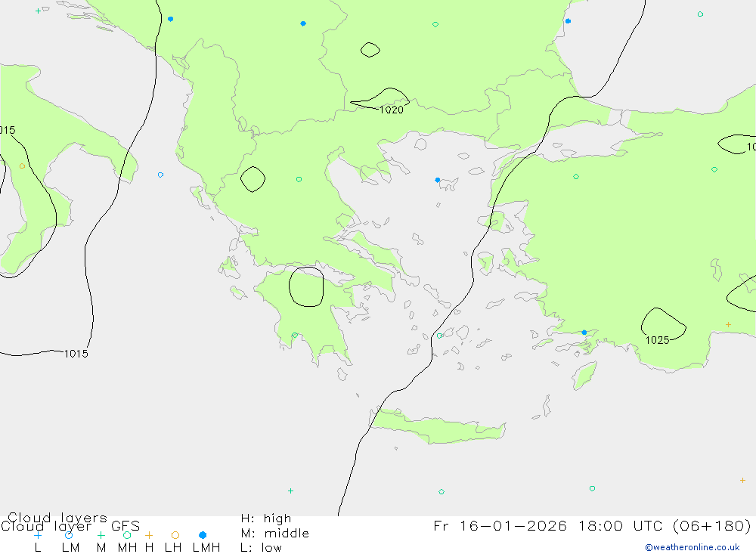This screenshot has width=756, height=554.
Task: Click the blue plus L legend symbol
Action: coord(38,535)
